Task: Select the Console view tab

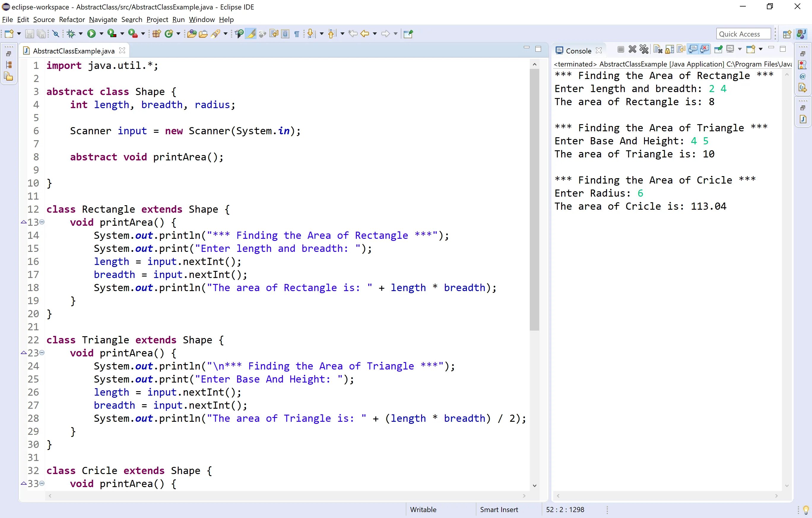Action: pyautogui.click(x=578, y=51)
